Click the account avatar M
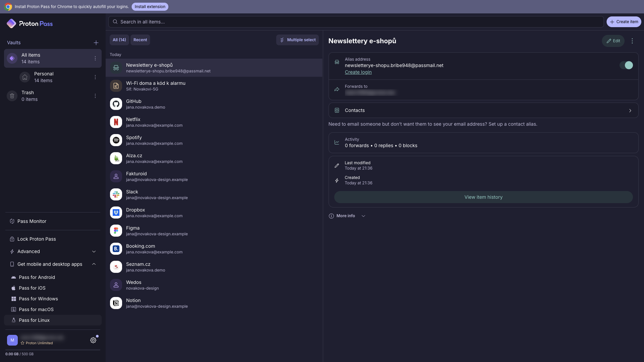The image size is (644, 362). pos(12,340)
